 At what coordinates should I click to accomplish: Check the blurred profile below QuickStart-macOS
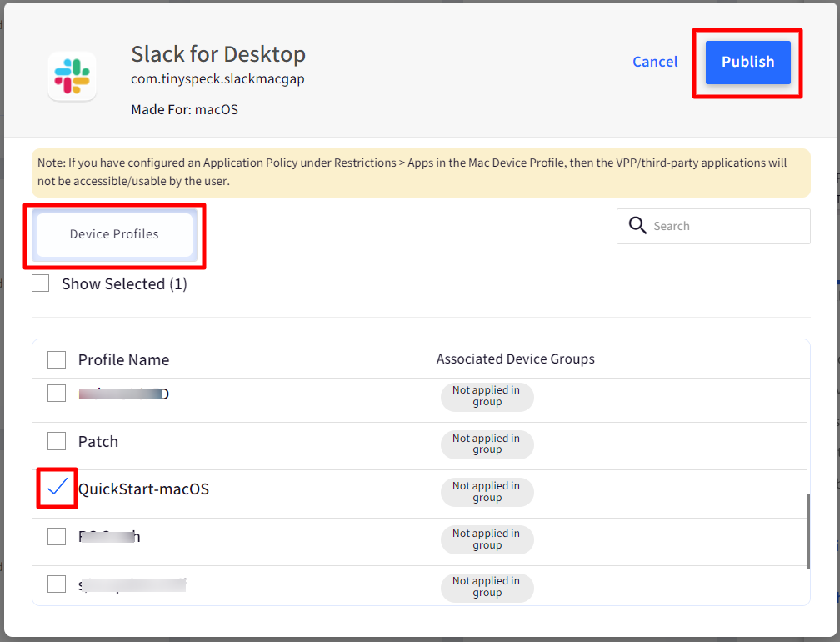pyautogui.click(x=57, y=536)
